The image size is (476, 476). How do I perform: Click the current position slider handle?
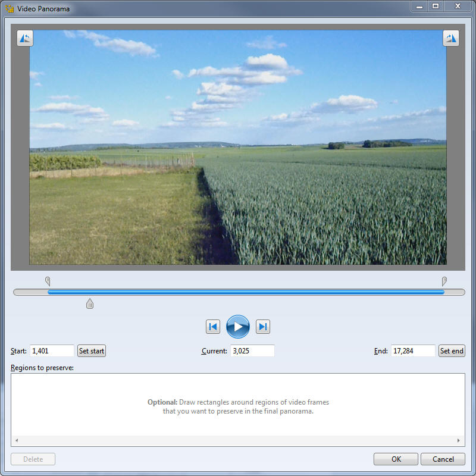pos(90,304)
